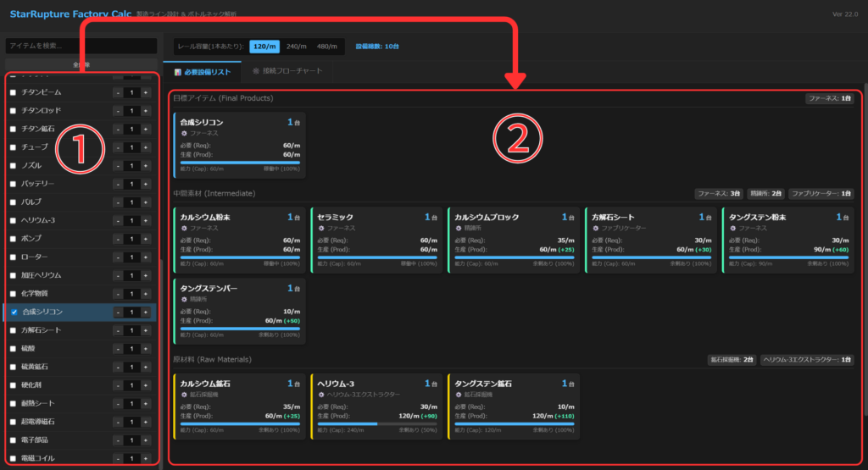Enable the バッテリー checkbox
Screen dimensions: 868x470
(x=13, y=184)
